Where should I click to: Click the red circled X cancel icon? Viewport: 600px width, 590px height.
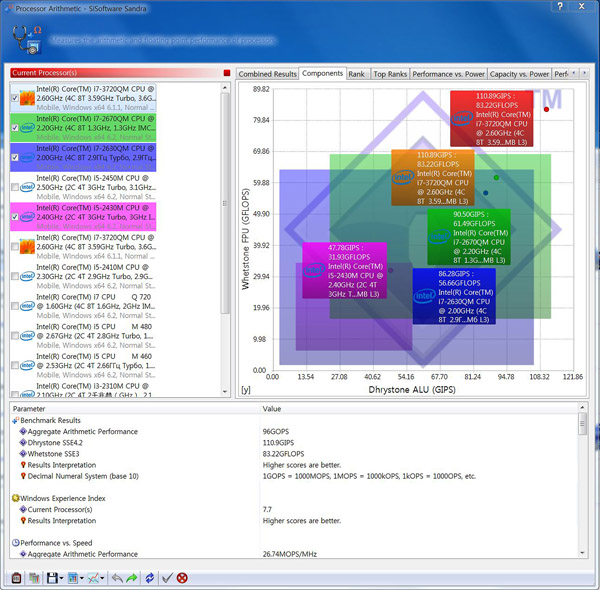[x=182, y=578]
